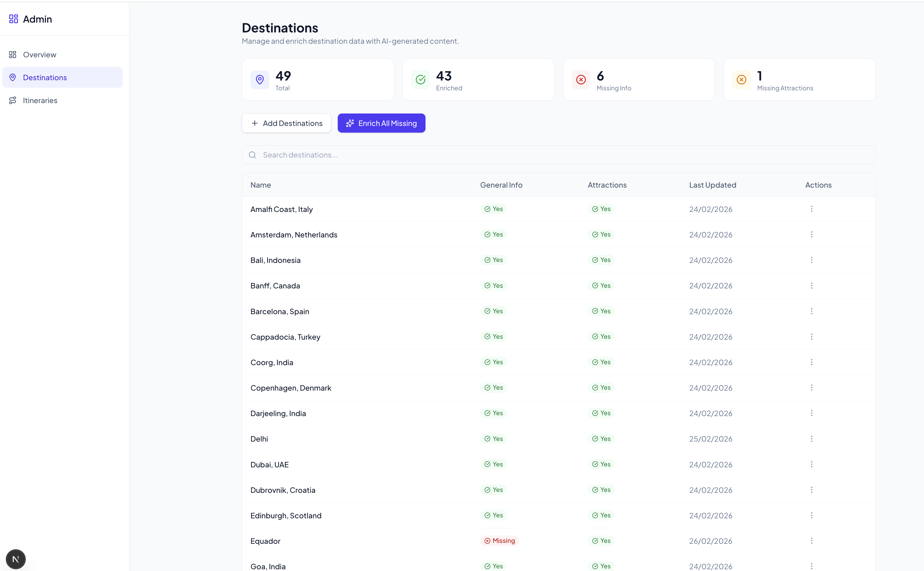Click the map pin icon on Total card
This screenshot has width=924, height=571.
[260, 80]
